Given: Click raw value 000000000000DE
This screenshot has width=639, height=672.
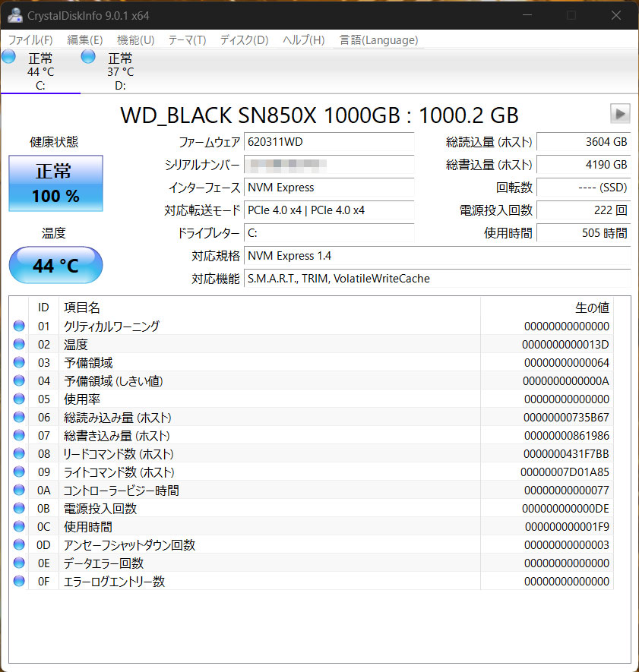Looking at the screenshot, I should point(565,508).
